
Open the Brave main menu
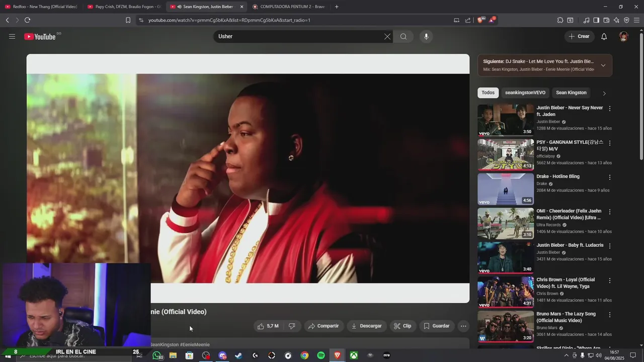[x=636, y=20]
